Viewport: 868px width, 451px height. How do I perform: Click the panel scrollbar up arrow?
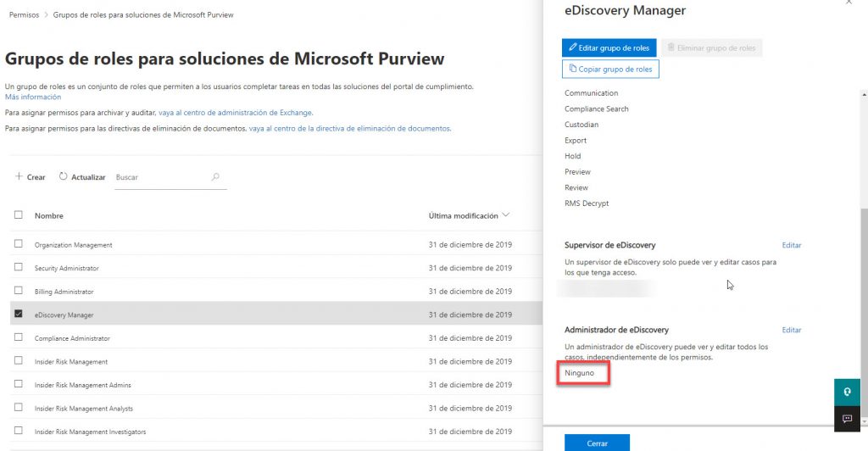coord(864,95)
